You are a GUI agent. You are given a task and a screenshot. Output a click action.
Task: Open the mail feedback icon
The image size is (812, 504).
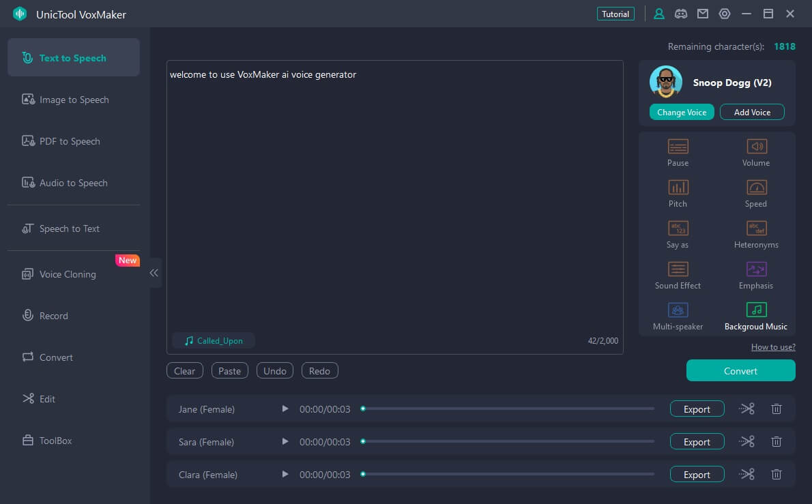point(702,14)
